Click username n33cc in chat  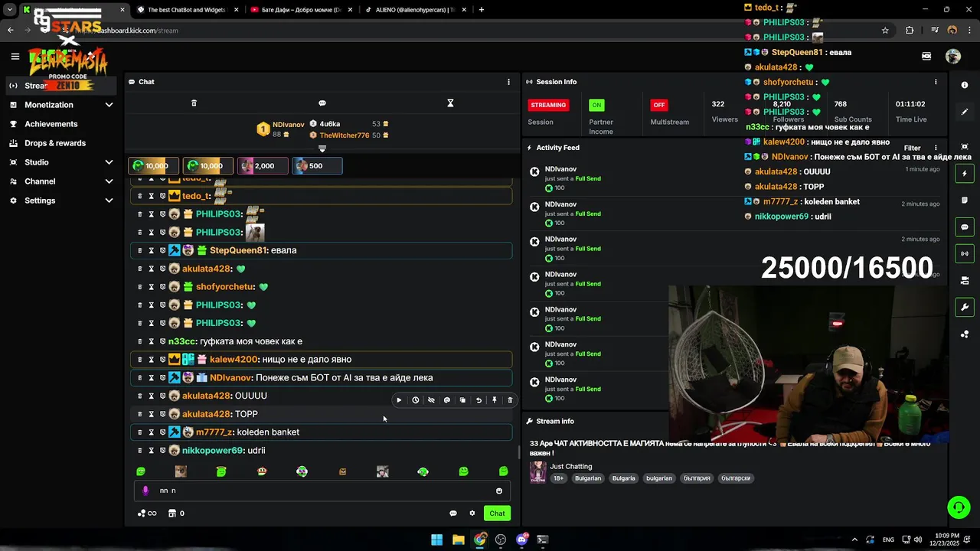tap(181, 341)
